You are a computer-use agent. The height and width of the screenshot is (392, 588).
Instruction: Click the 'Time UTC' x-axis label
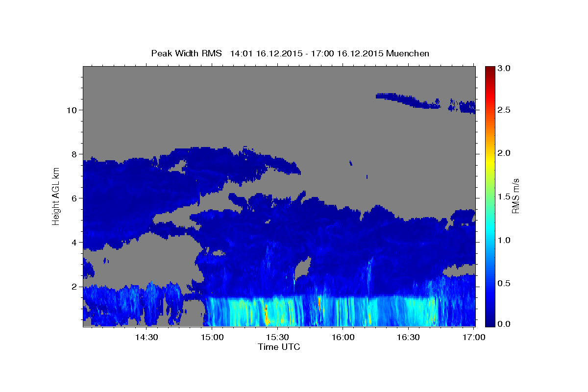279,347
